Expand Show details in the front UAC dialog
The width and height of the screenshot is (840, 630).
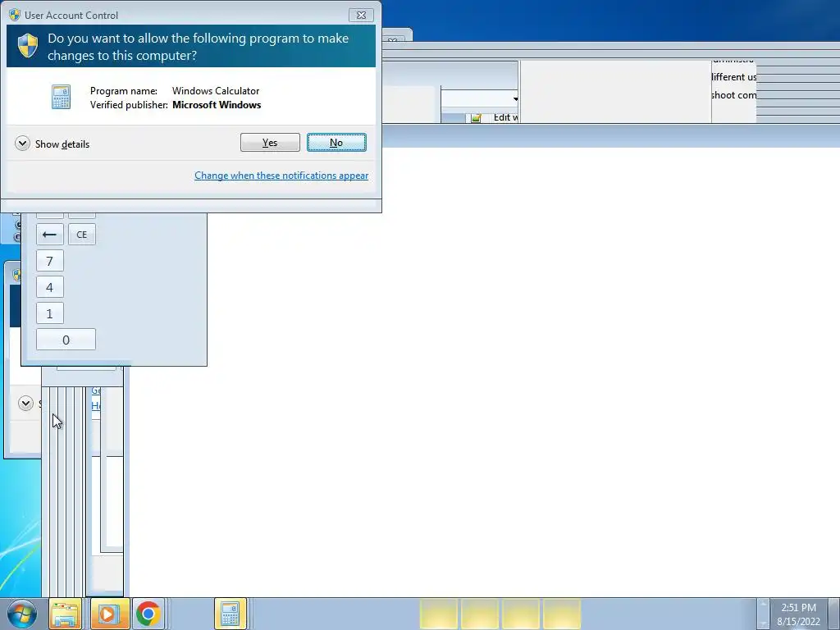coord(22,144)
